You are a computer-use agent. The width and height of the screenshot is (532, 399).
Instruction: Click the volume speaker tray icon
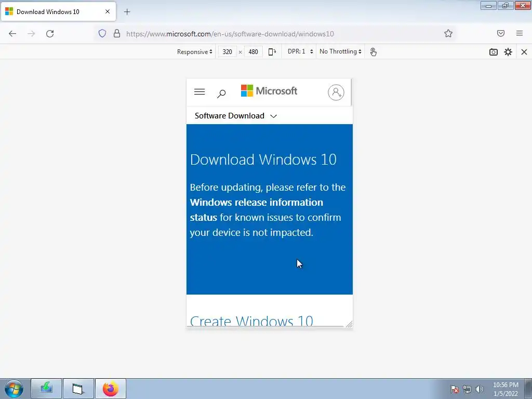(x=479, y=389)
